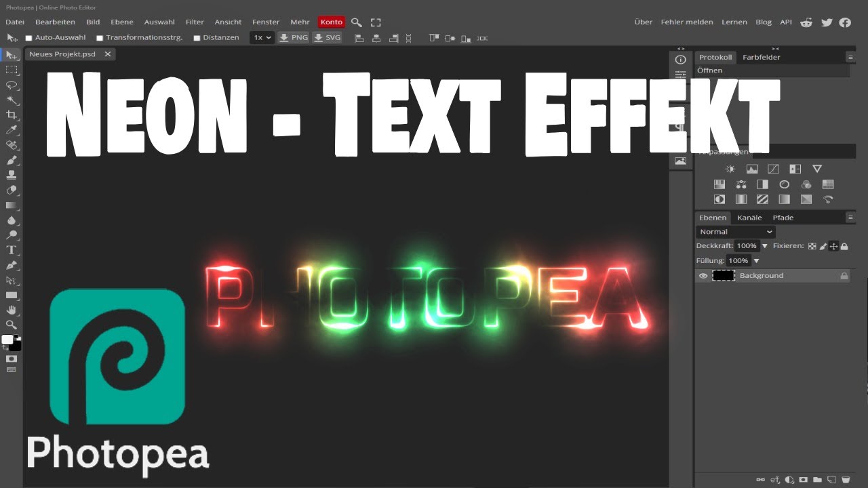This screenshot has height=488, width=868.
Task: Select the Move tool
Action: (x=12, y=55)
